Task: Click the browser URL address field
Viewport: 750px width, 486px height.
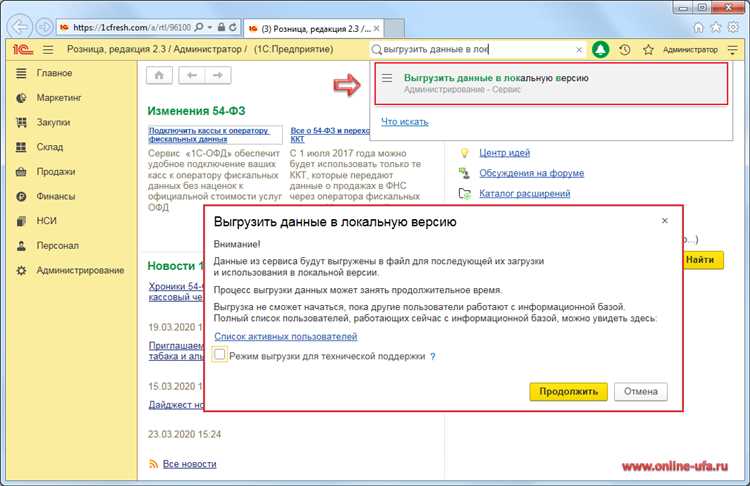Action: (x=131, y=27)
